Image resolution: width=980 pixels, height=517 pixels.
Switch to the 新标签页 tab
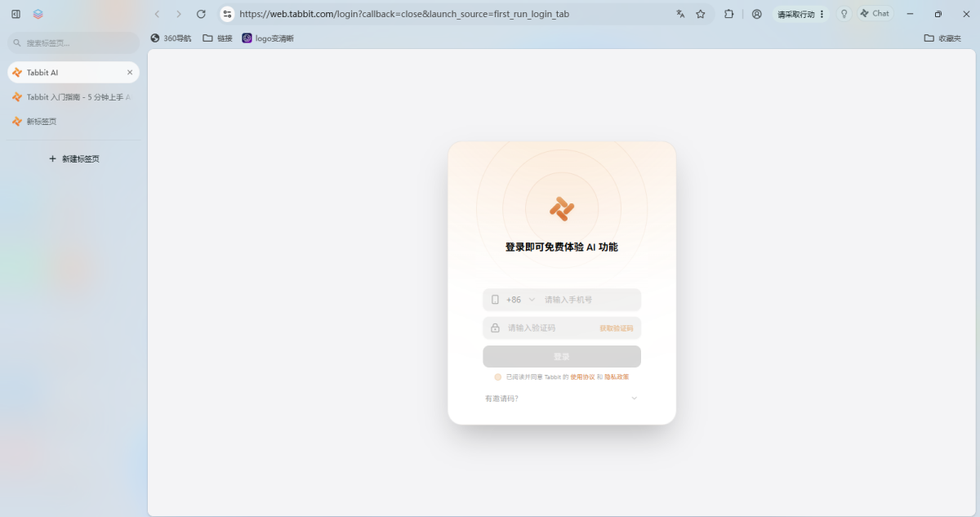pos(73,122)
